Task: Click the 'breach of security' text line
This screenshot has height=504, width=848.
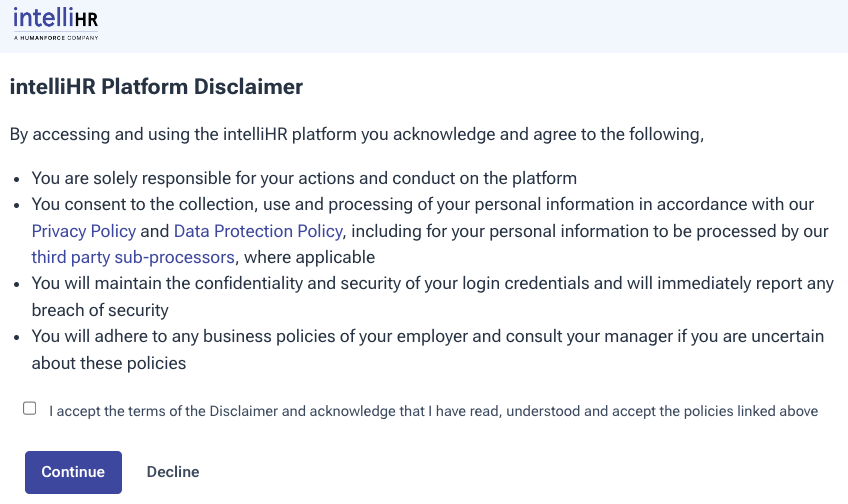Action: click(x=100, y=310)
